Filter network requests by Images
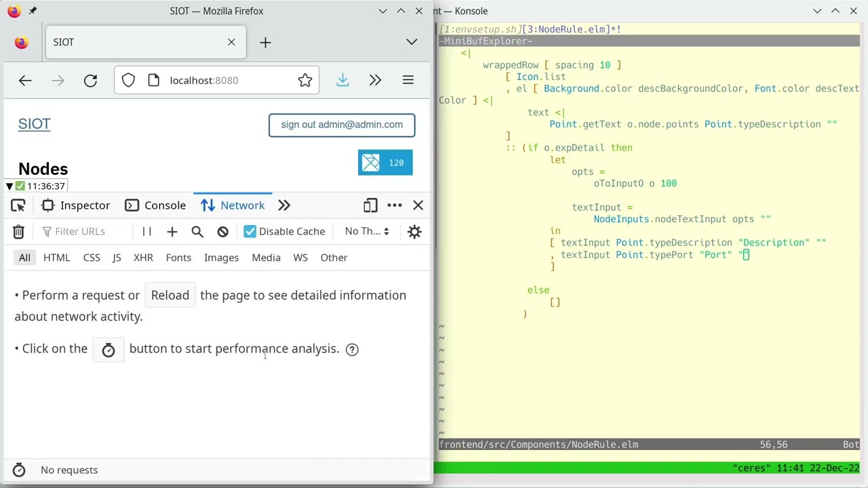This screenshot has width=868, height=488. [222, 258]
